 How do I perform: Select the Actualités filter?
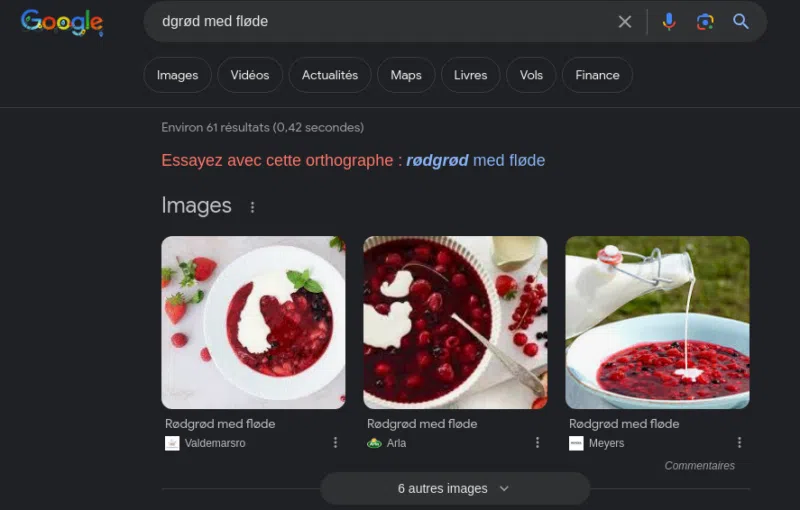click(x=329, y=75)
